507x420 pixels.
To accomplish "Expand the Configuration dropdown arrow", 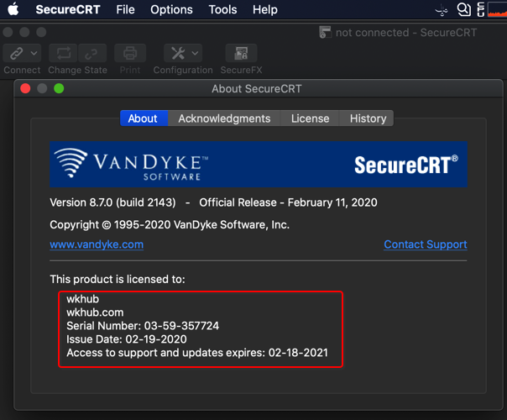I will [x=195, y=54].
